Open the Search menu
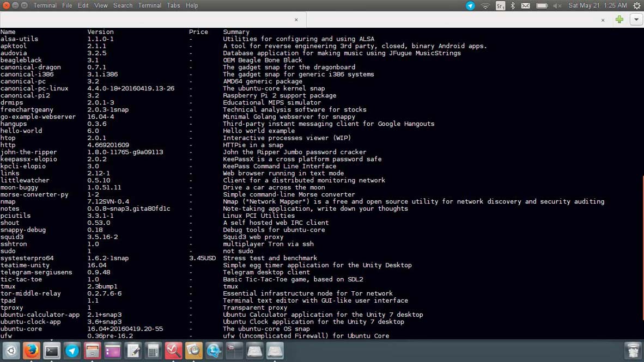Viewport: 644px width, 362px height. pos(123,5)
